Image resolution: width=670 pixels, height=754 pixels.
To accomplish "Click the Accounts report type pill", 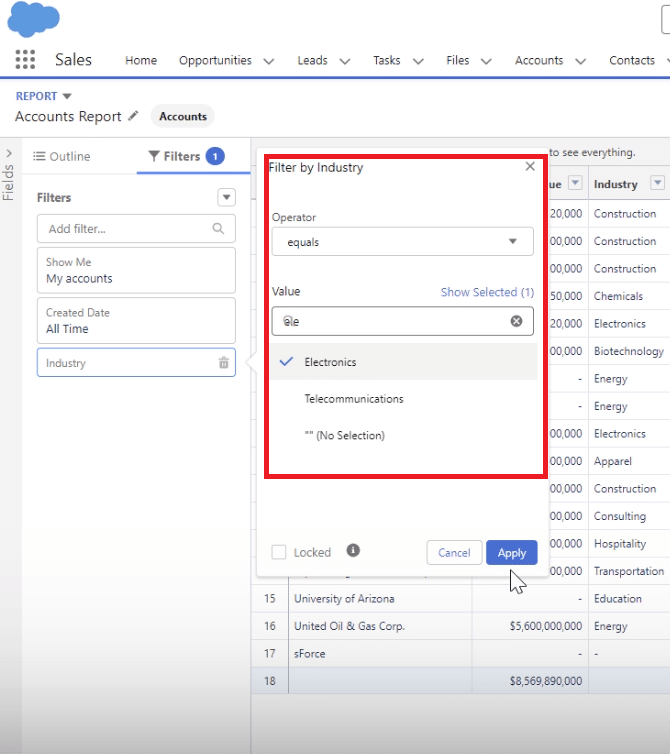I will [183, 116].
